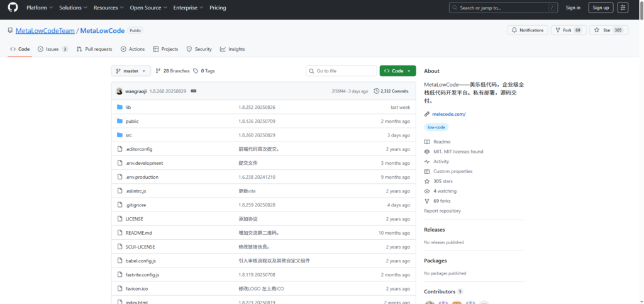Expand the master branch dropdown

(x=131, y=71)
